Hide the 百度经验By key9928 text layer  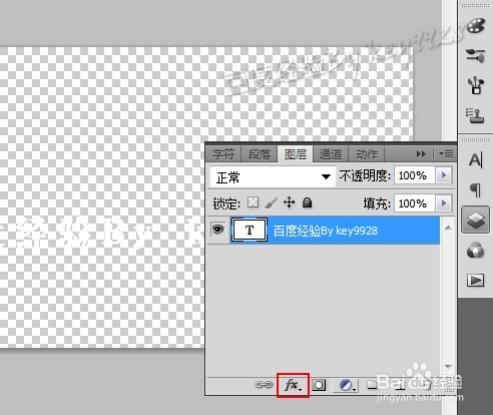pos(218,230)
